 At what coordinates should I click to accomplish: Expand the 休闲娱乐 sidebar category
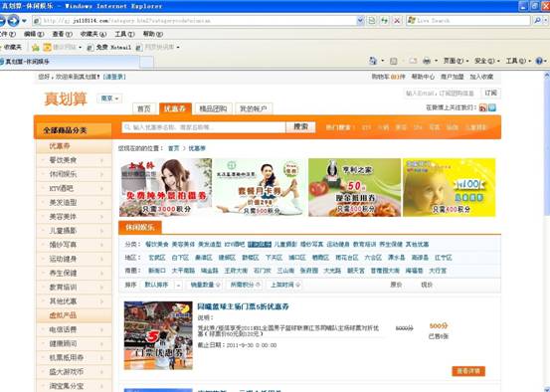74,174
